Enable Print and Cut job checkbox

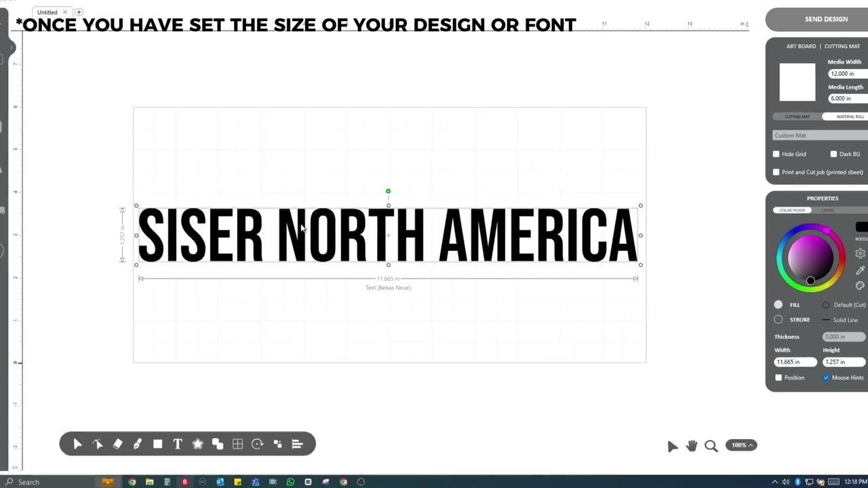point(776,172)
